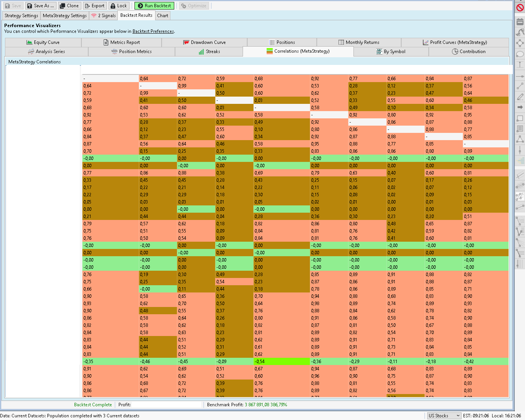Click the calendar icon in the right toolbar
The width and height of the screenshot is (525, 420).
pos(520,21)
